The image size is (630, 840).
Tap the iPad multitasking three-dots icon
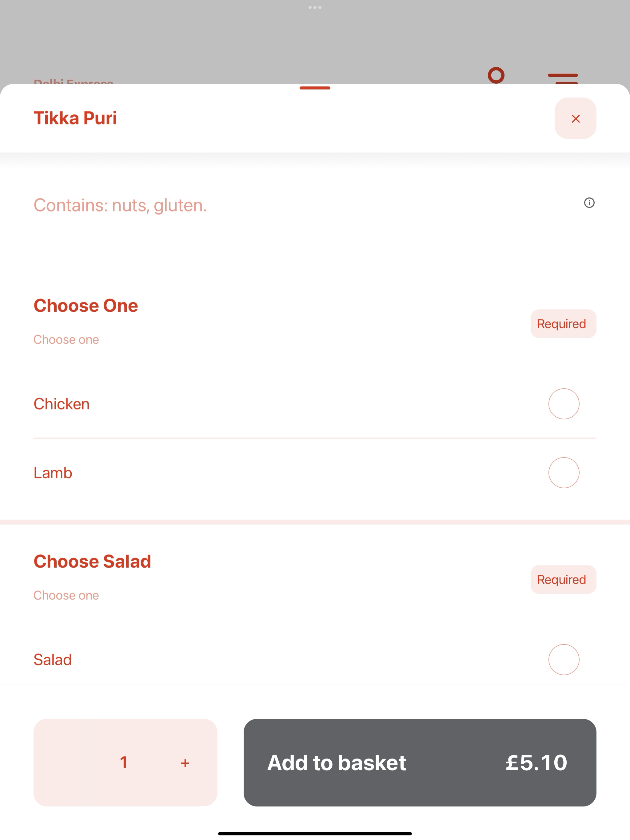(315, 7)
